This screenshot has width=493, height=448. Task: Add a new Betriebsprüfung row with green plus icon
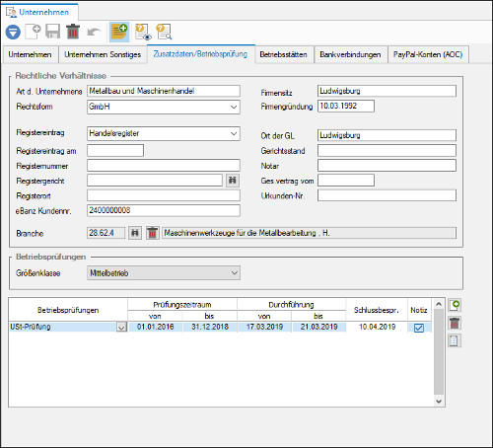point(455,305)
